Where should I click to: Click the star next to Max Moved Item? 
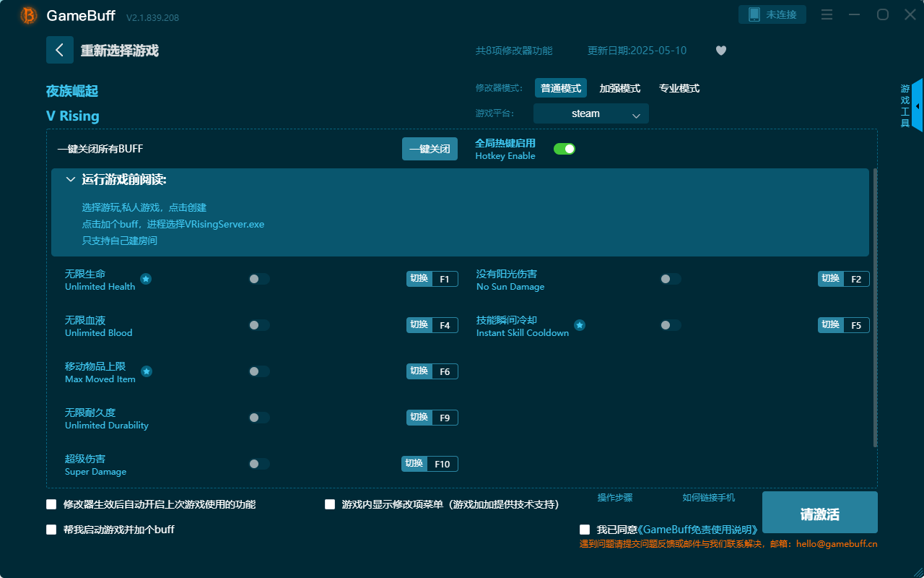(146, 371)
